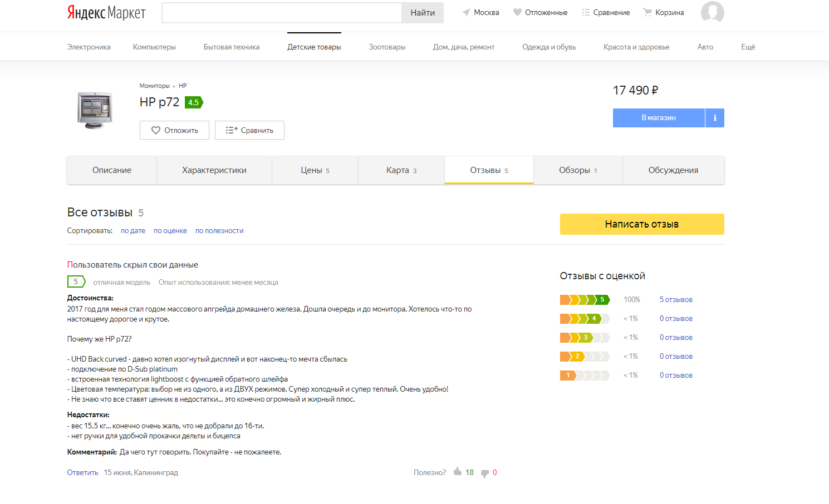
Task: Click the 4-star rating bar
Action: [585, 319]
